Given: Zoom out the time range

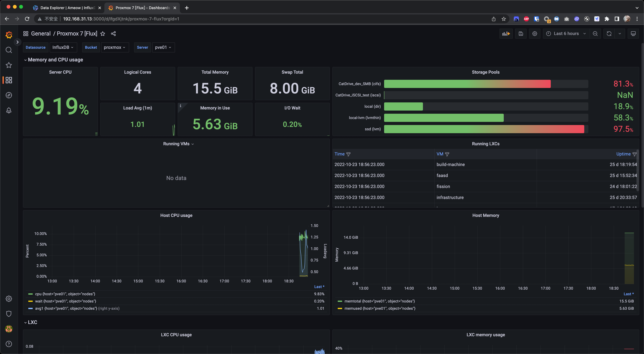Looking at the screenshot, I should 595,34.
